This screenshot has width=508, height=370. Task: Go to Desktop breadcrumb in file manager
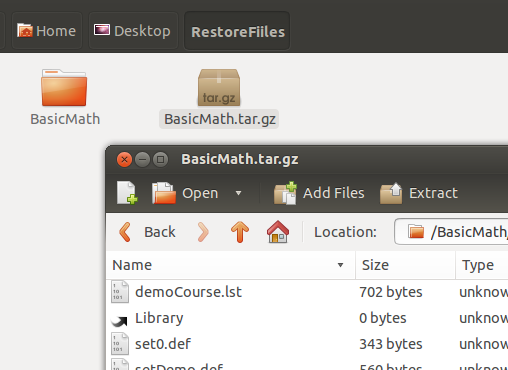(x=133, y=31)
